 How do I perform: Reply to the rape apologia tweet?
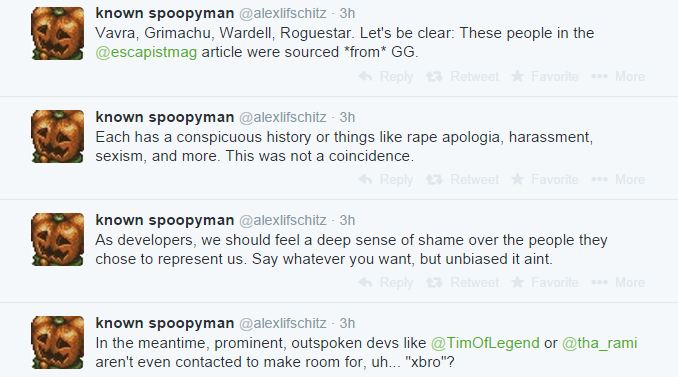pyautogui.click(x=386, y=179)
